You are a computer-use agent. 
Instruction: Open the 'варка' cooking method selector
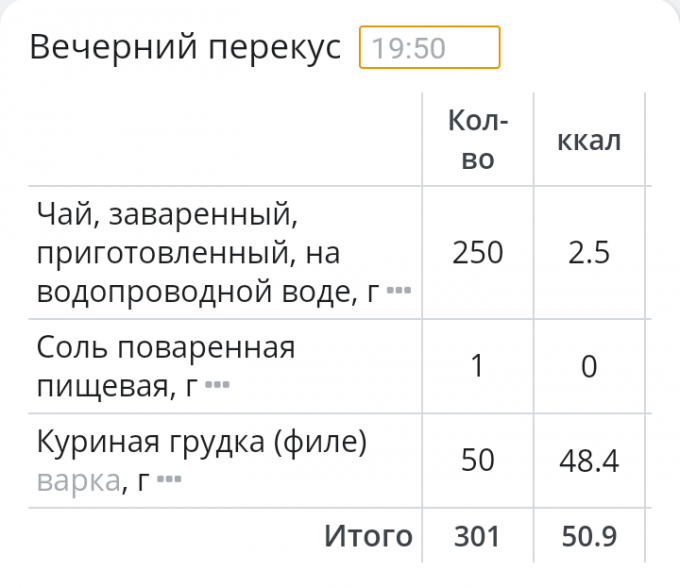coord(78,481)
